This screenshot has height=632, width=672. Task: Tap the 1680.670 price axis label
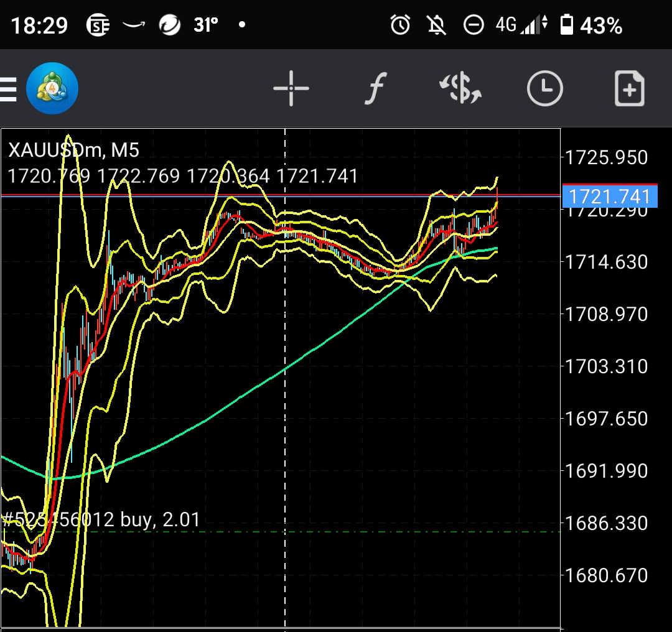click(x=606, y=575)
